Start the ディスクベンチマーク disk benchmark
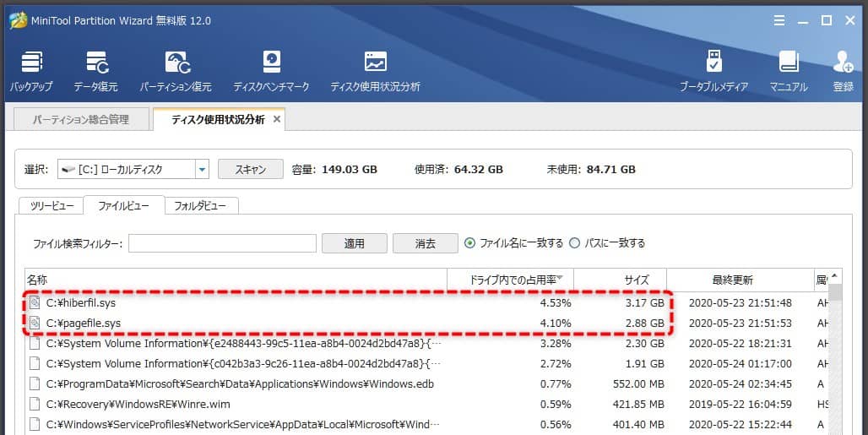Screen dimensions: 868x435 click(271, 72)
